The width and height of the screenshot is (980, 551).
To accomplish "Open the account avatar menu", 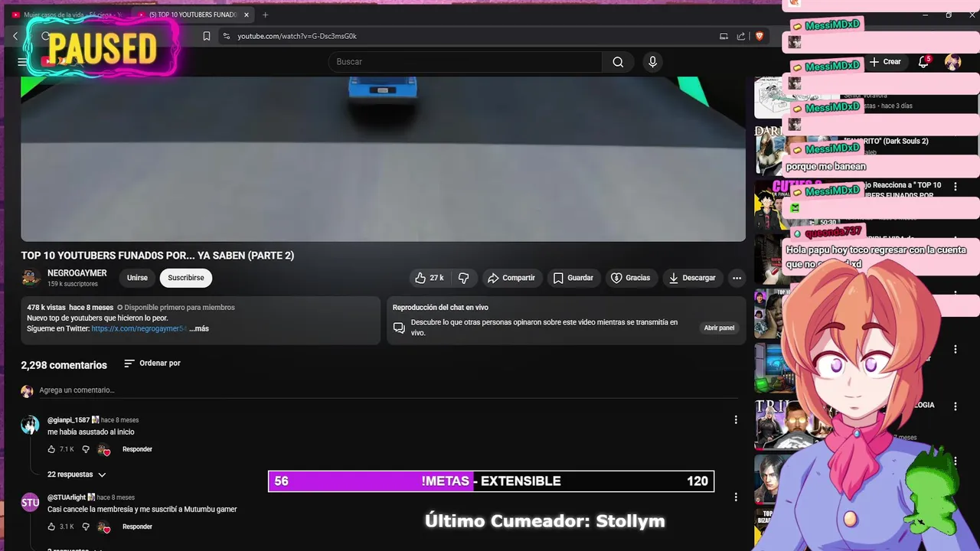I will 952,62.
